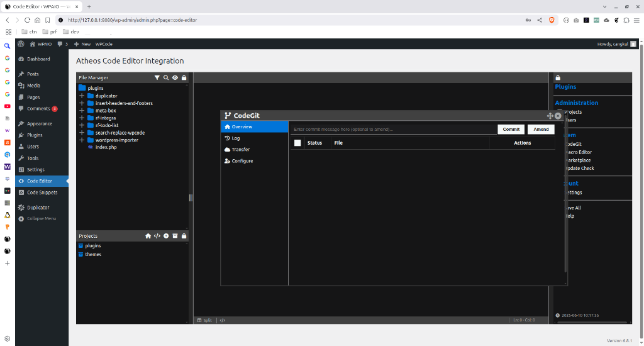Click the browser home icon
This screenshot has width=644, height=346.
(37, 20)
